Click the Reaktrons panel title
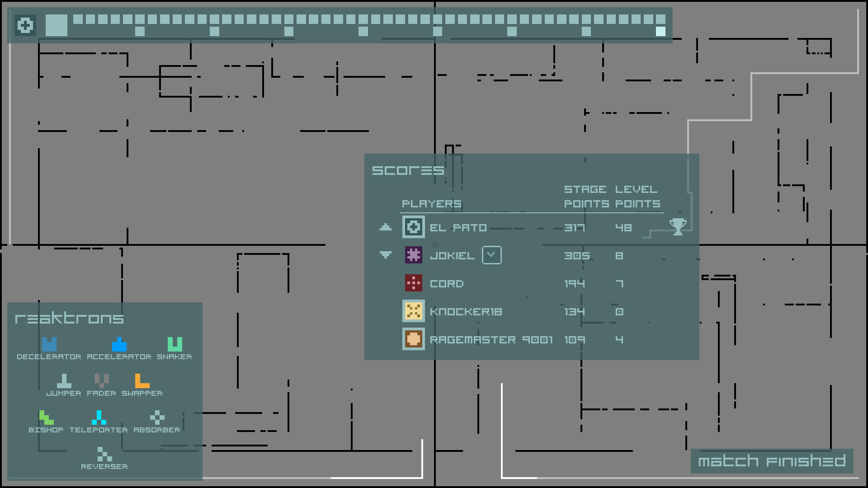This screenshot has height=488, width=868. coord(69,318)
